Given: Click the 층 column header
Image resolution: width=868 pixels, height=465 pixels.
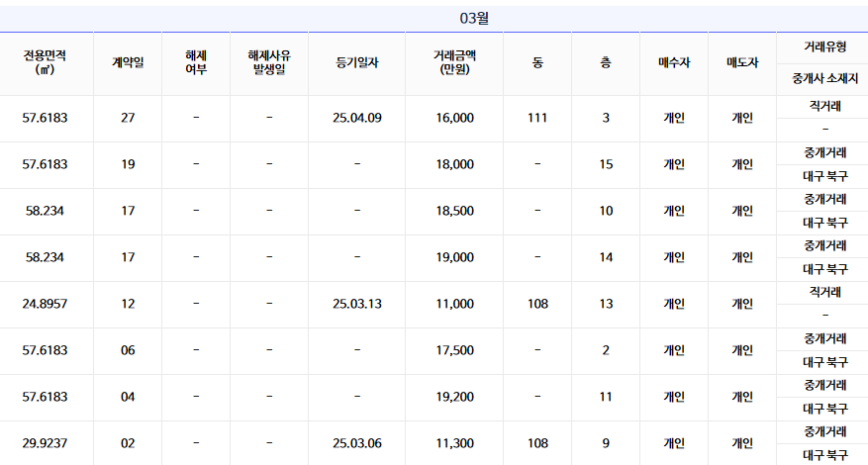Looking at the screenshot, I should click(x=606, y=62).
